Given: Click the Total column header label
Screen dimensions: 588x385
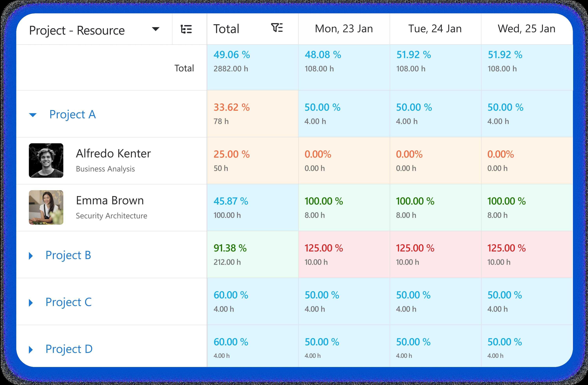Looking at the screenshot, I should pyautogui.click(x=226, y=29).
